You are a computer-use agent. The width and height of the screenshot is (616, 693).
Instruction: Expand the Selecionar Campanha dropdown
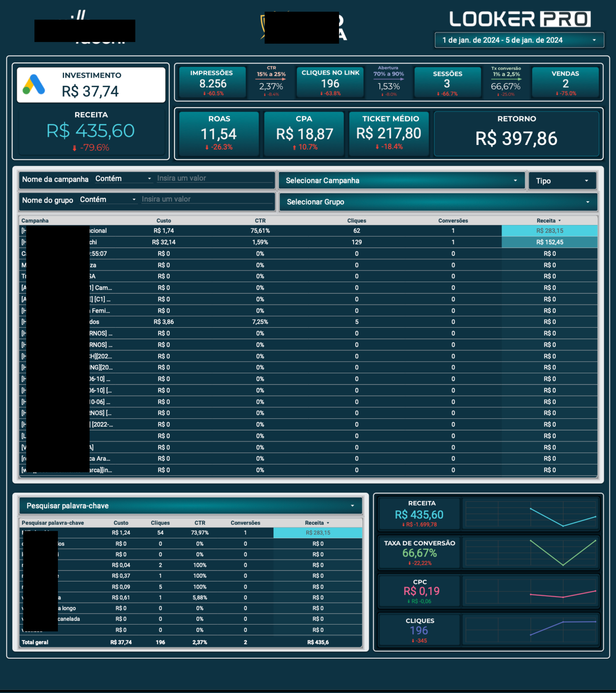[401, 181]
